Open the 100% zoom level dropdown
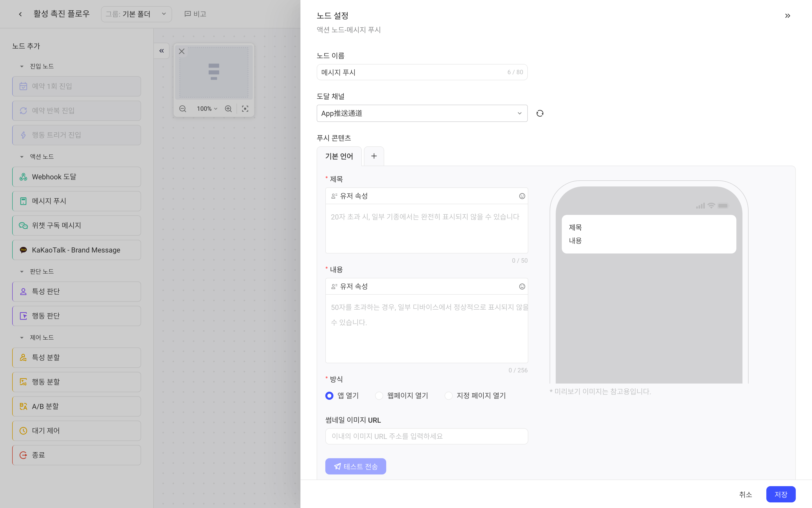Screen dimensions: 812x508 pos(207,108)
